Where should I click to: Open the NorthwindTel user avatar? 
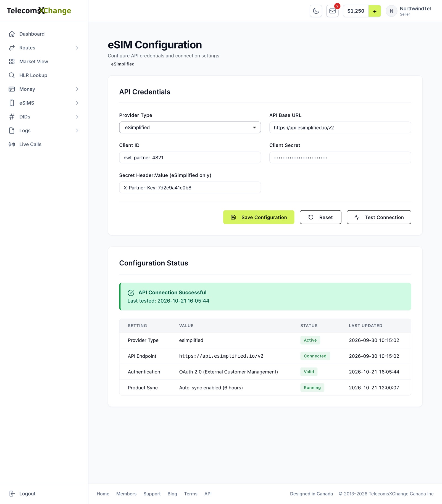(x=391, y=11)
